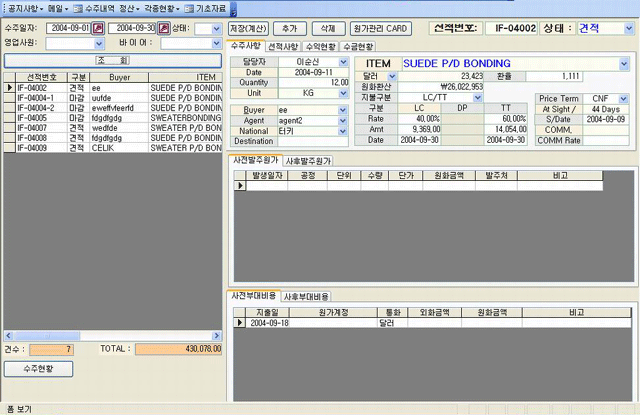Expand the Unit KG dropdown
This screenshot has width=640, height=415.
click(x=343, y=93)
